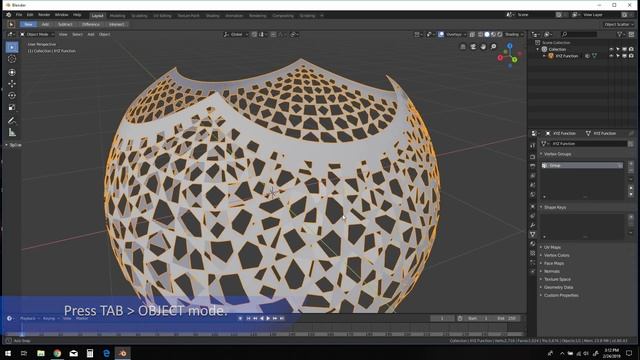Toggle visibility eye of XYZ Function object
The image size is (640, 360).
611,56
